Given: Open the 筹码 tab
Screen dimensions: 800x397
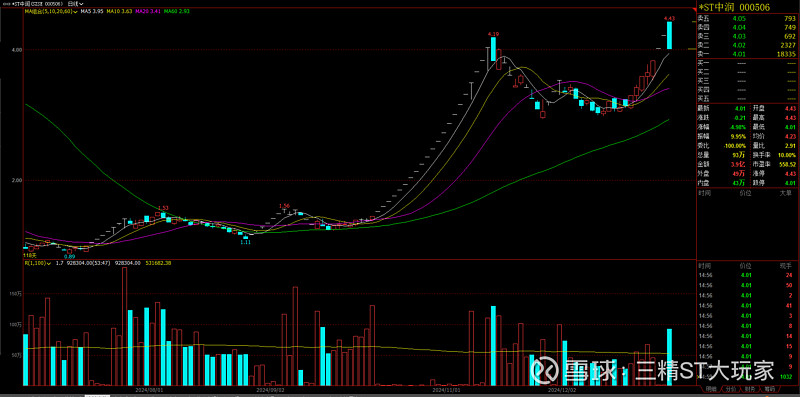Looking at the screenshot, I should tap(769, 389).
